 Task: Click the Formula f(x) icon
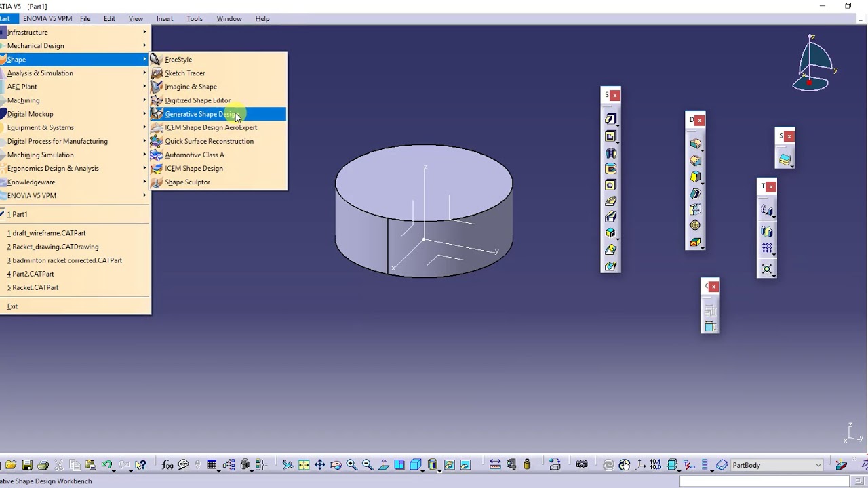click(167, 465)
